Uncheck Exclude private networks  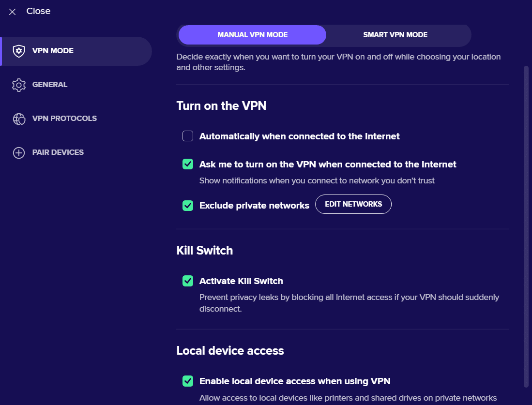tap(188, 206)
